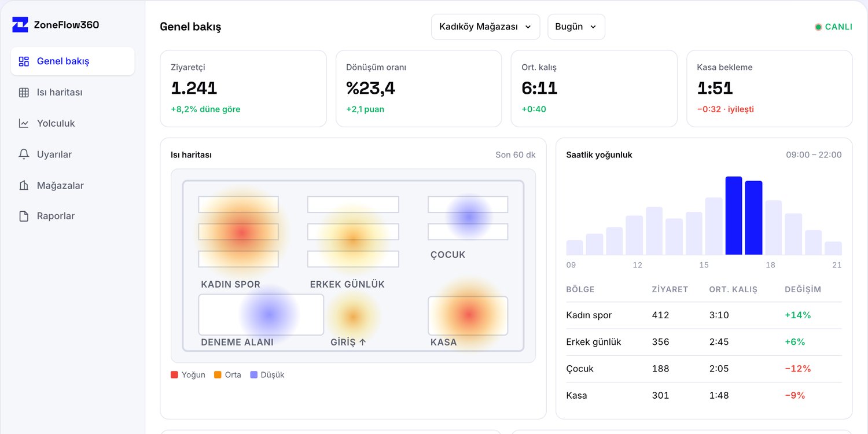Click the KASA zone box on map
Viewport: 868px width, 434px height.
tap(468, 316)
